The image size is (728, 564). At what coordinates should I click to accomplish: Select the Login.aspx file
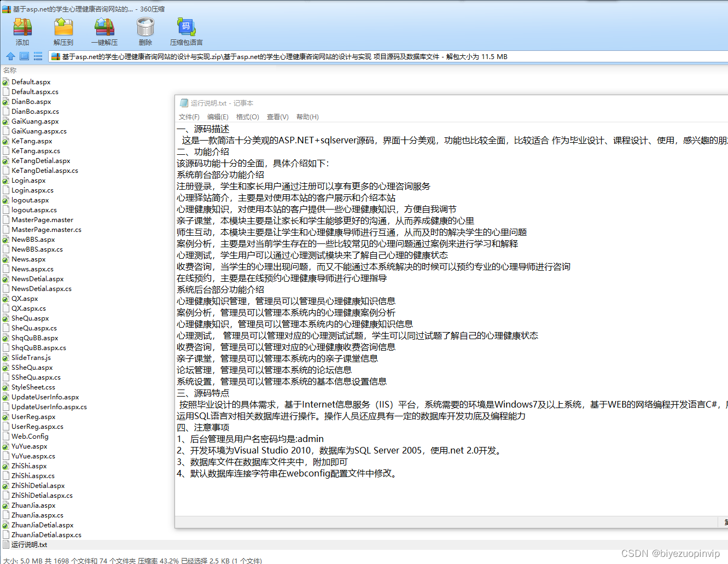point(28,180)
